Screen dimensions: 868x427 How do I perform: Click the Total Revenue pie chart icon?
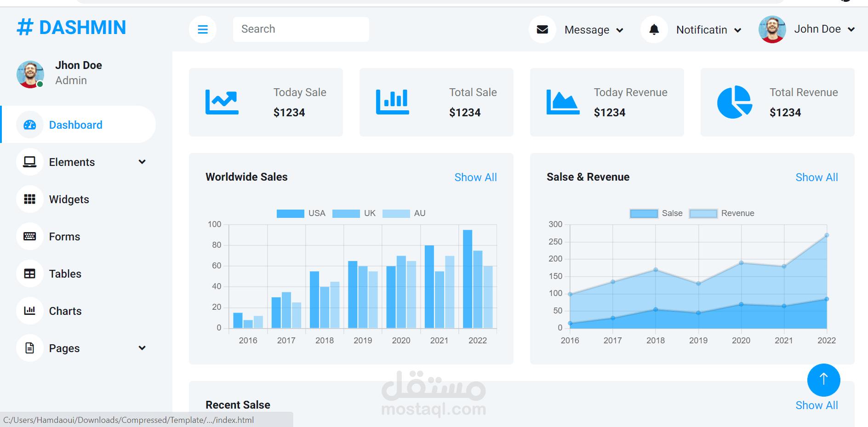coord(734,102)
